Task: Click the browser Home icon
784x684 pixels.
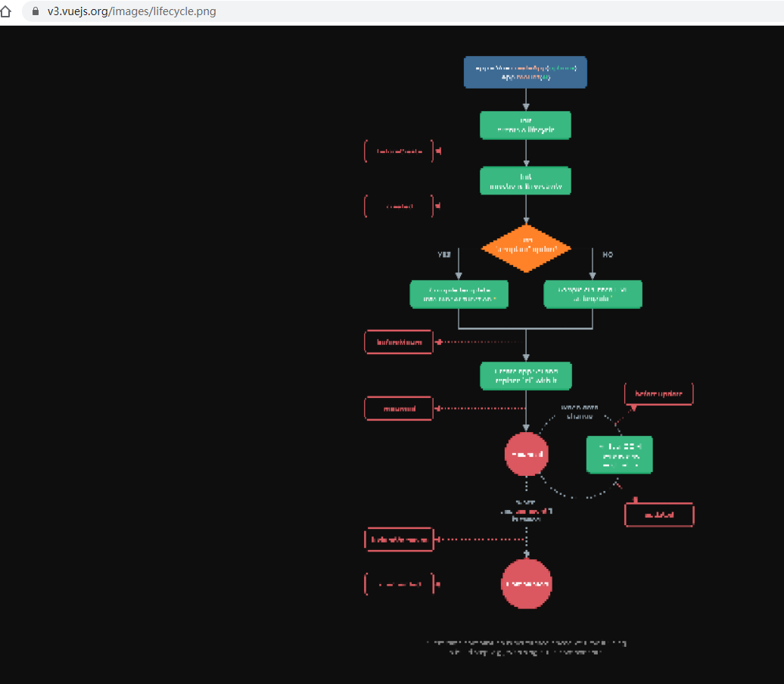Action: point(8,11)
